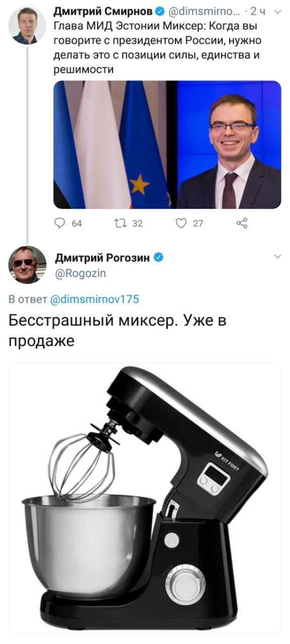This screenshot has width=290, height=644.
Task: Click verified badge next to Дмитрий Рогозин
Action: tap(158, 258)
